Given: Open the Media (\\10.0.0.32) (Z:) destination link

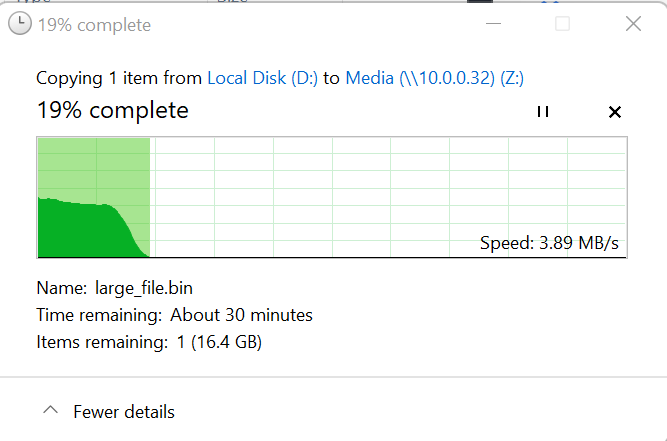Looking at the screenshot, I should coord(434,78).
